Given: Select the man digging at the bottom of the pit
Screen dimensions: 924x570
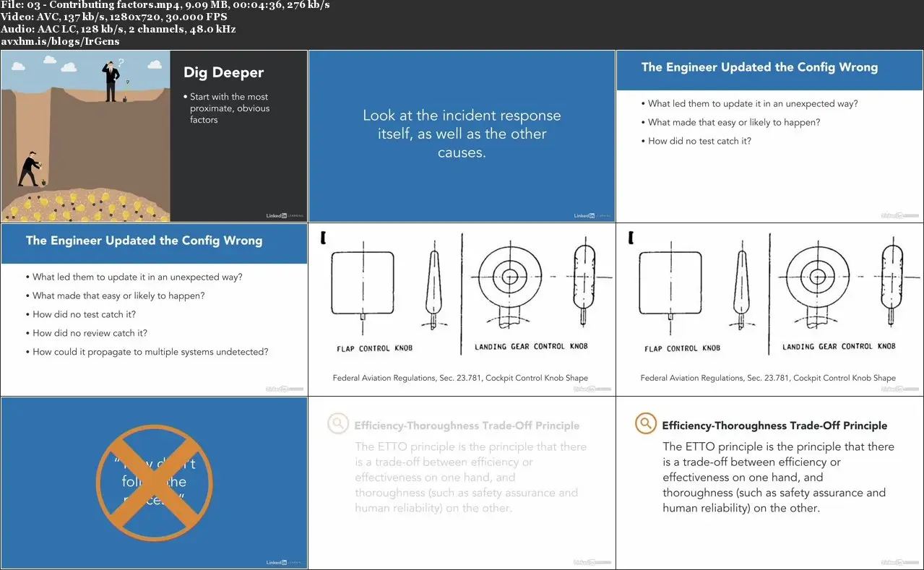Looking at the screenshot, I should (30, 169).
